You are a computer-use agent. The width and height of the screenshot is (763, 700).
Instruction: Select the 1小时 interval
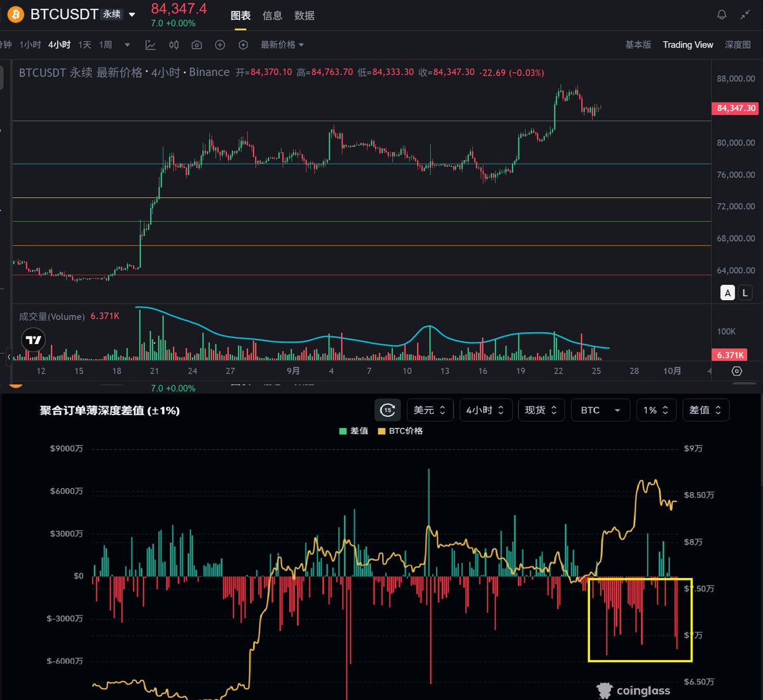(30, 45)
